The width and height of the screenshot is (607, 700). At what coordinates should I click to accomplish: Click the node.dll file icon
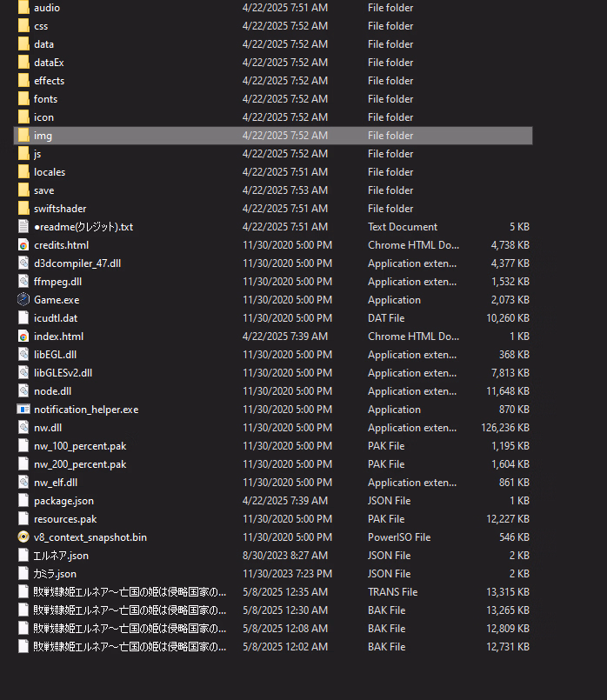(23, 391)
